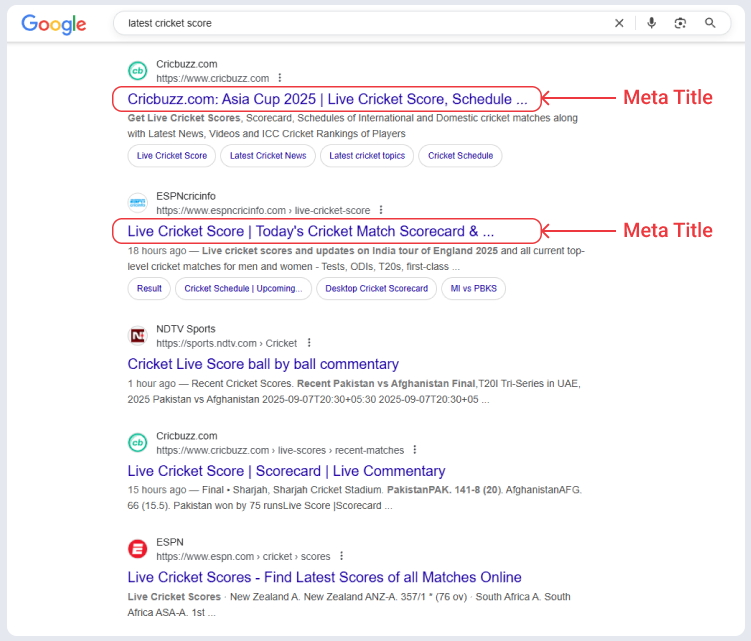Click the espncricinfo.com › live-cricket-score URL
This screenshot has height=641, width=751.
[x=263, y=210]
